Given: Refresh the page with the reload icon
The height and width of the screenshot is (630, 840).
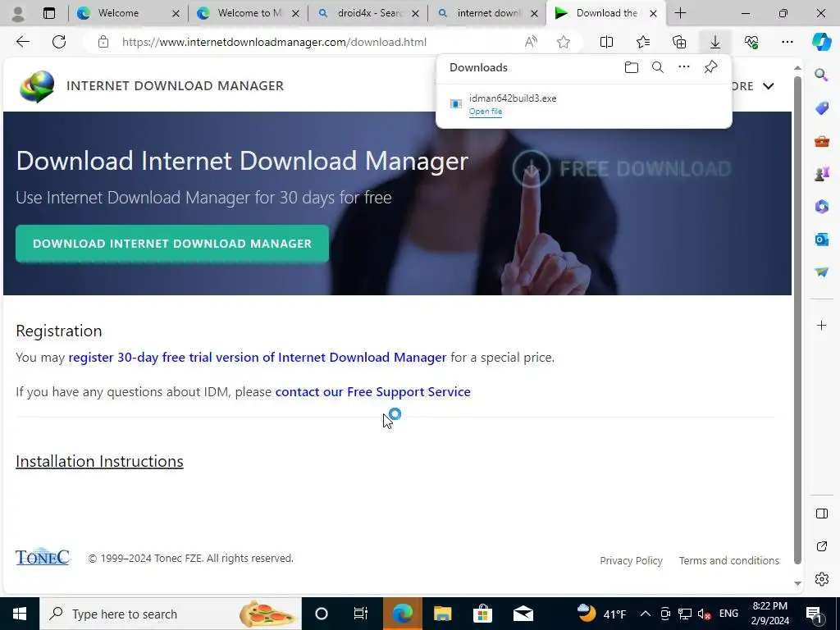Looking at the screenshot, I should [59, 42].
